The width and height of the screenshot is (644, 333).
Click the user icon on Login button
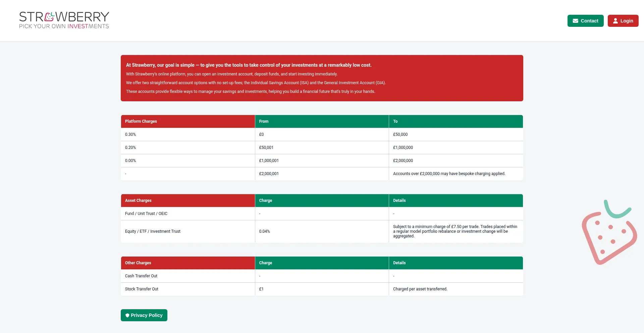[x=615, y=21]
